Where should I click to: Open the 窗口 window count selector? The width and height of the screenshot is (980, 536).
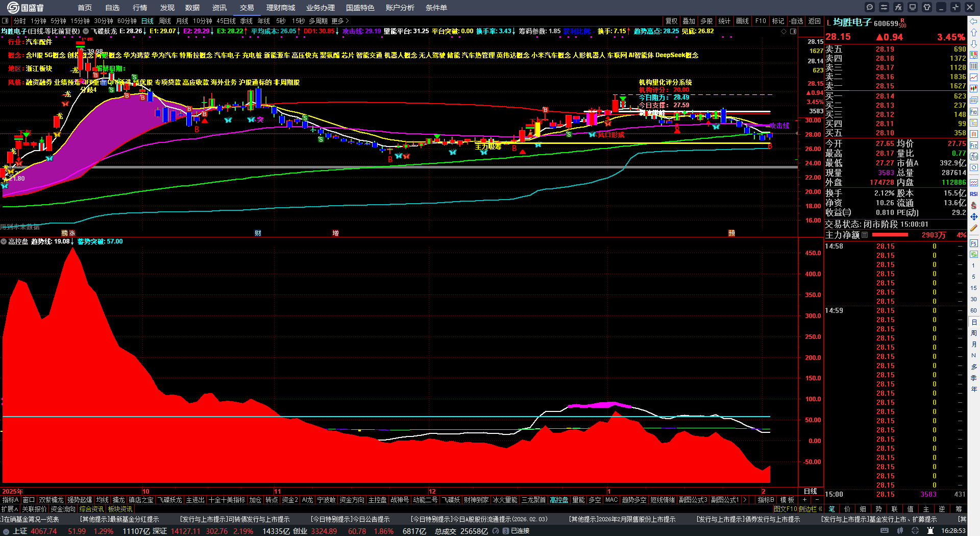[29, 500]
